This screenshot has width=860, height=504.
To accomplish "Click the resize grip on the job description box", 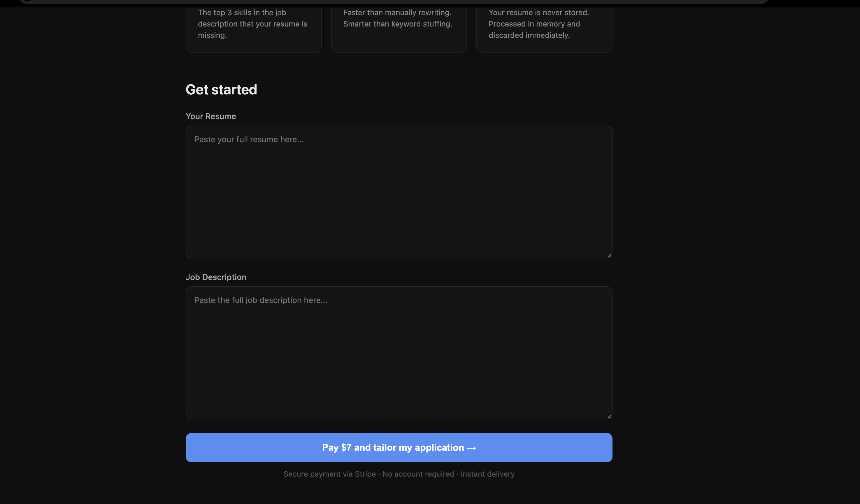I will [x=610, y=416].
